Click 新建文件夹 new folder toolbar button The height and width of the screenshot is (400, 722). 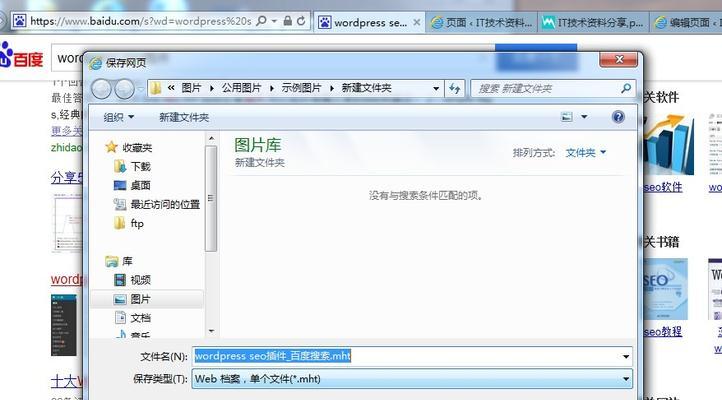coord(184,117)
